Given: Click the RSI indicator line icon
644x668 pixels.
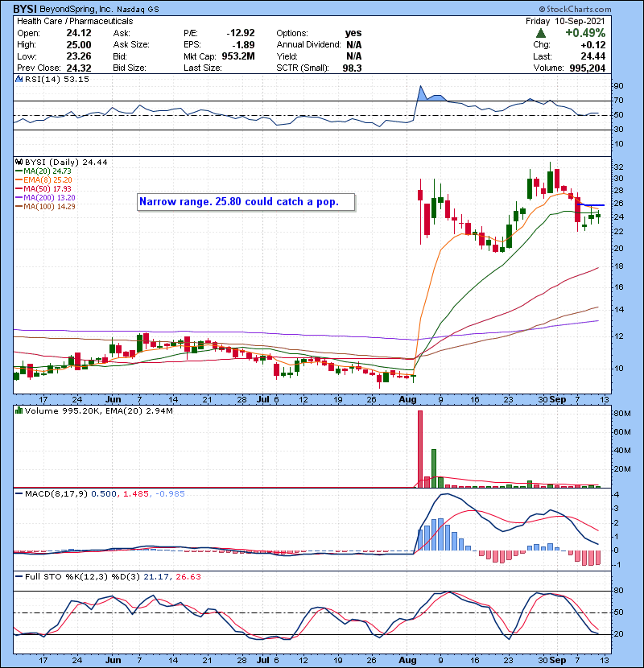Looking at the screenshot, I should click(19, 79).
